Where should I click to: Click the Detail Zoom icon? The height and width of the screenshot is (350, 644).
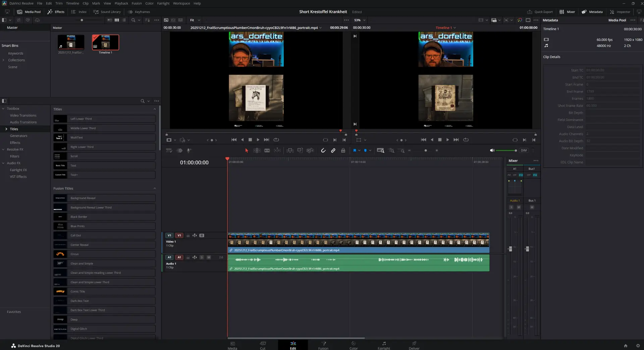pos(391,151)
